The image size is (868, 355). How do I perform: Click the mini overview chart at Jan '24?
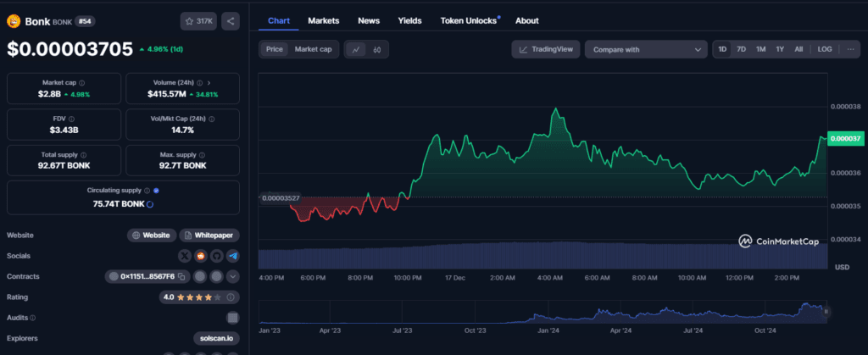pyautogui.click(x=548, y=313)
